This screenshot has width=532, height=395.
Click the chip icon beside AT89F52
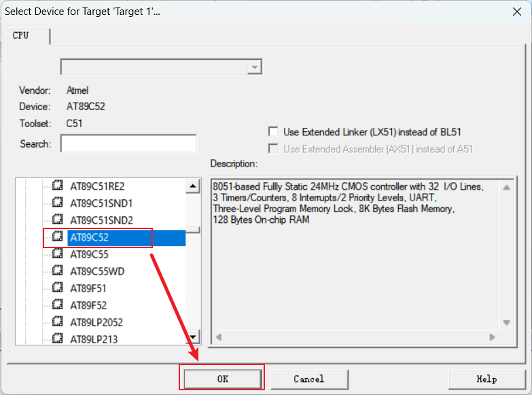[x=57, y=305]
